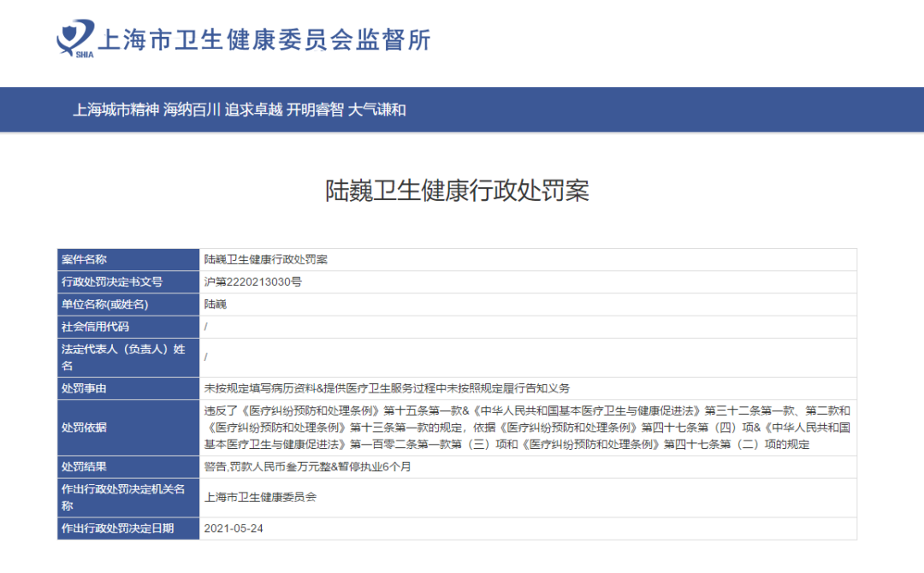
Task: Click the page heading 陆巍卫生健康行政处罚案
Action: click(x=457, y=190)
